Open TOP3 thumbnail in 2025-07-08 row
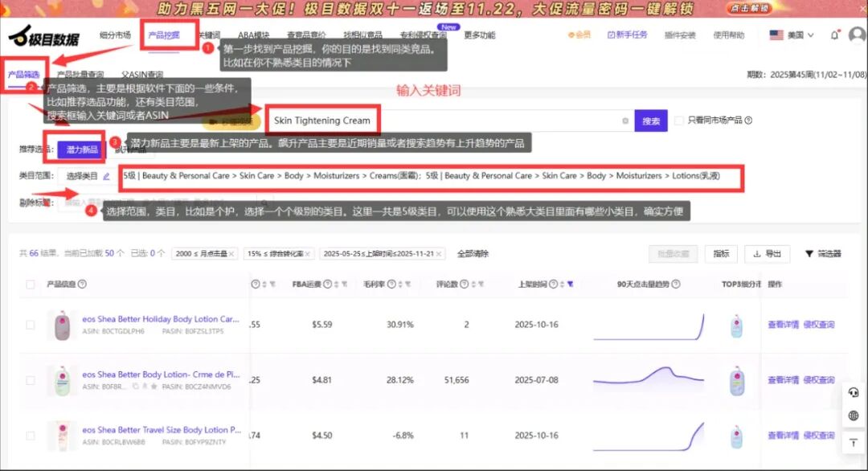The width and height of the screenshot is (868, 471). pos(737,381)
